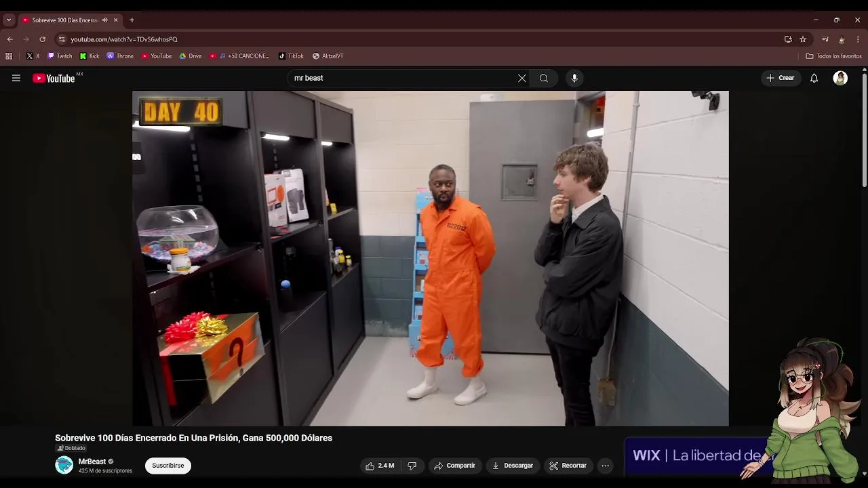Image resolution: width=868 pixels, height=488 pixels.
Task: View site information icon in address bar
Action: [62, 39]
